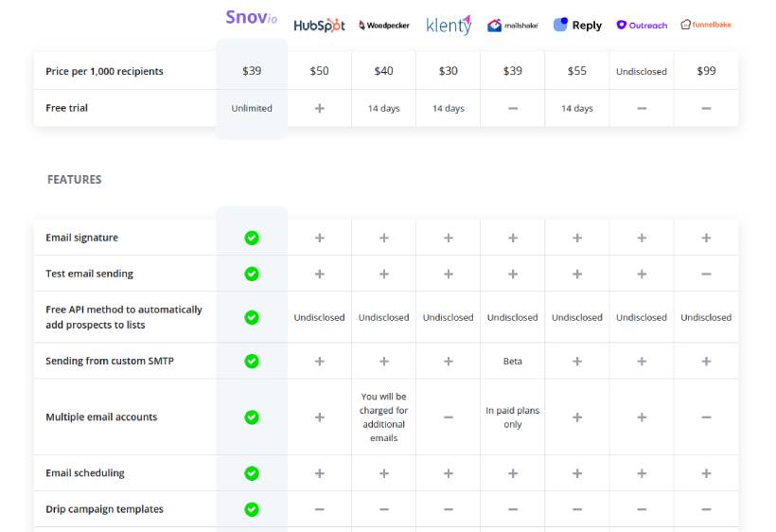This screenshot has width=776, height=532.
Task: Click Mailshake plus in Test email sending row
Action: click(513, 274)
